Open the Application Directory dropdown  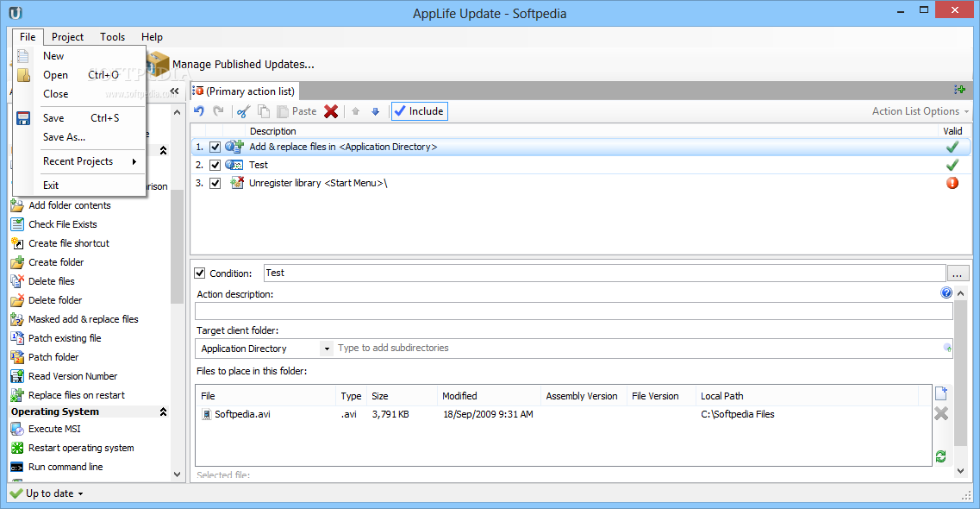pos(327,349)
